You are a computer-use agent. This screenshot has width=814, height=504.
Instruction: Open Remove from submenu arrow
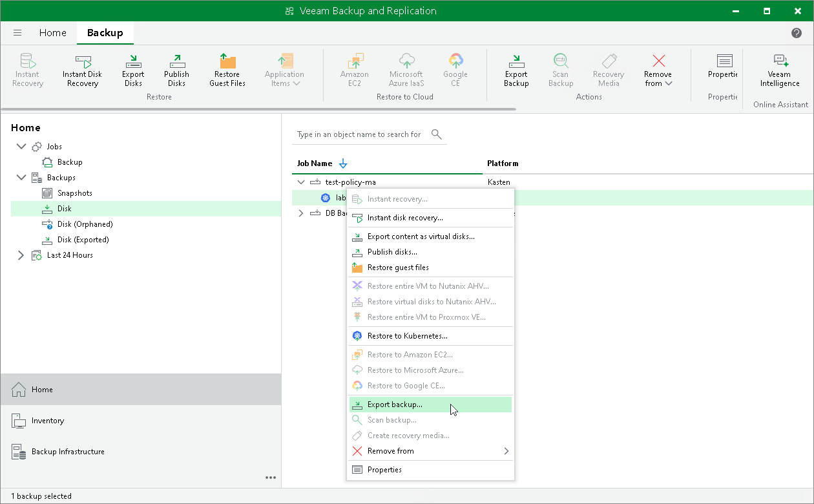pos(506,451)
